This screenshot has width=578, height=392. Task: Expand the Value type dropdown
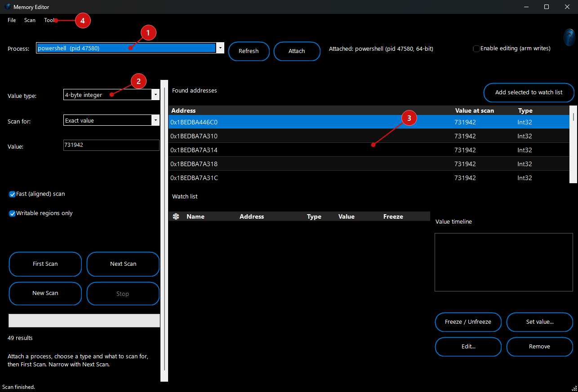point(156,95)
